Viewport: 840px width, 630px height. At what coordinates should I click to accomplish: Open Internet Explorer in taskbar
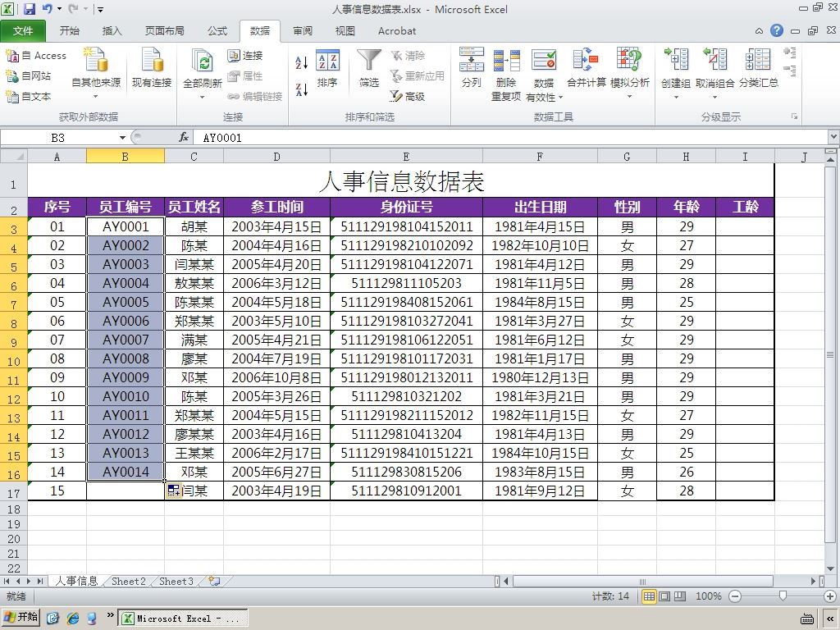[73, 619]
